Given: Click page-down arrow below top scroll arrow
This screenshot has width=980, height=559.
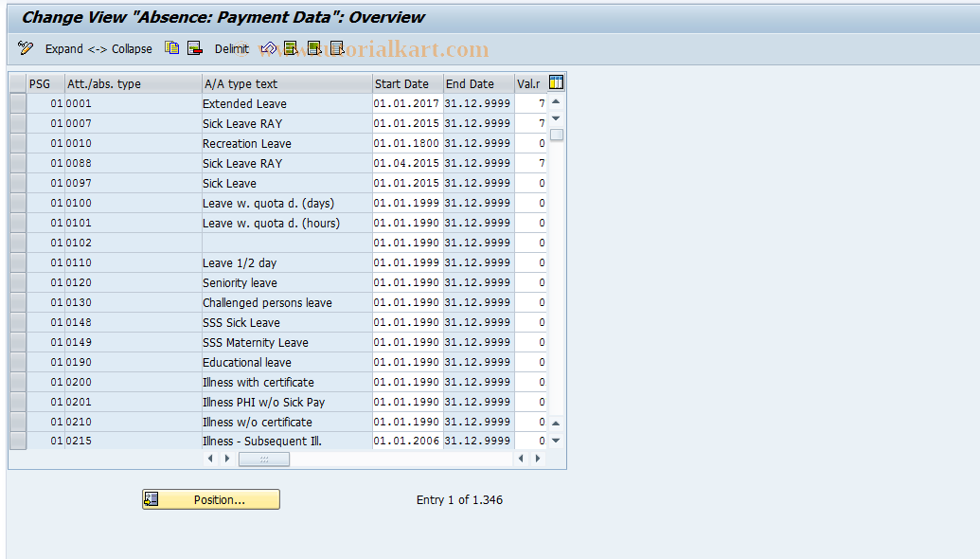Looking at the screenshot, I should pyautogui.click(x=556, y=118).
